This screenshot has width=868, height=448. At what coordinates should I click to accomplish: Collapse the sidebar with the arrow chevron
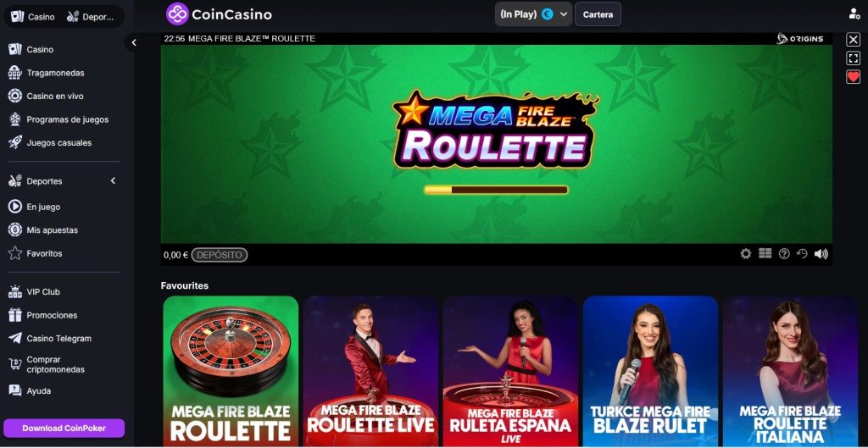click(x=133, y=42)
